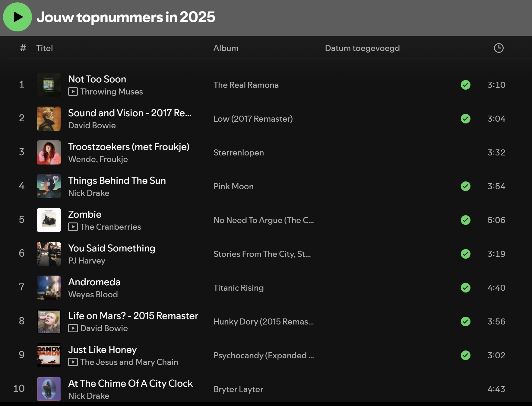Open the Pink Moon album link
Viewport: 532px width, 406px height.
point(233,186)
